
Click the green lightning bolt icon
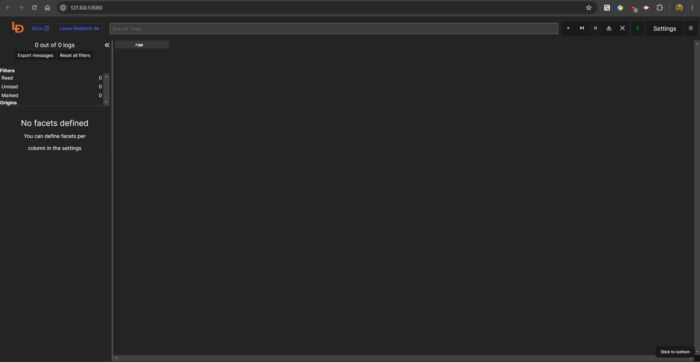638,28
